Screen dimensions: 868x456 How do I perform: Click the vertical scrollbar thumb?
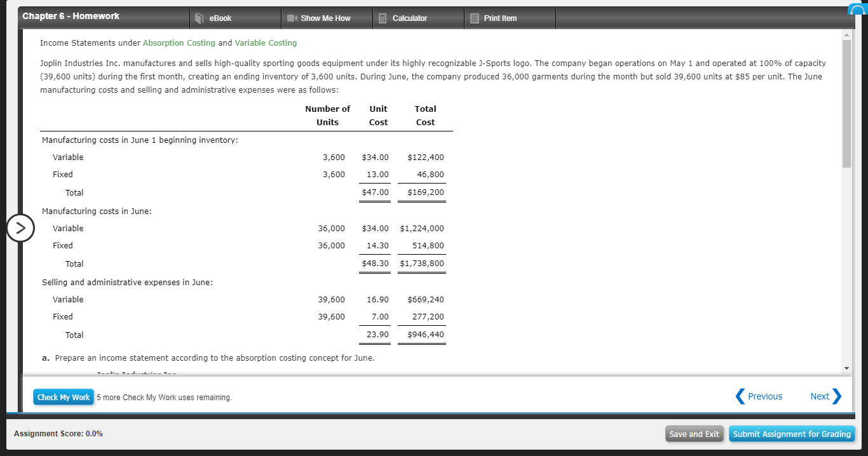pyautogui.click(x=846, y=104)
